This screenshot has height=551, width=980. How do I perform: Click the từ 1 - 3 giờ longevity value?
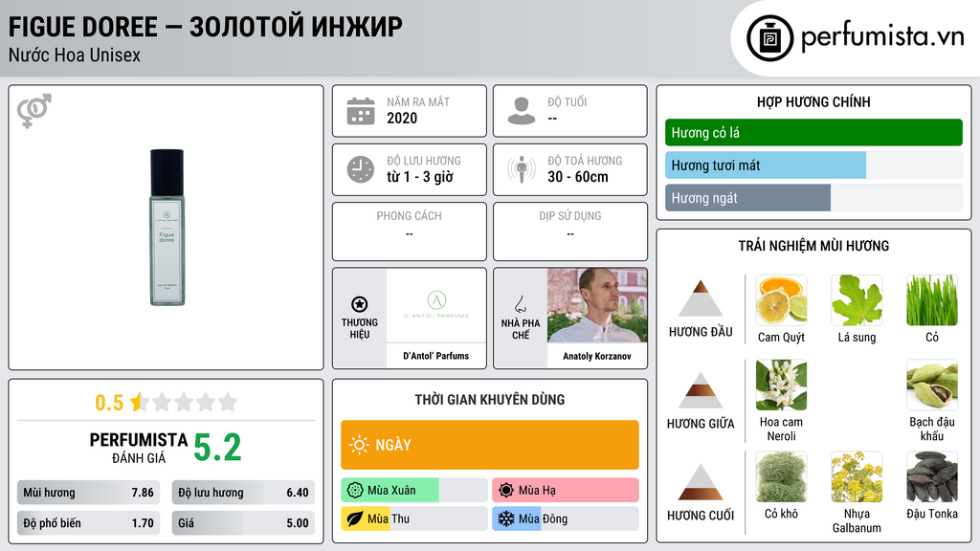click(420, 177)
